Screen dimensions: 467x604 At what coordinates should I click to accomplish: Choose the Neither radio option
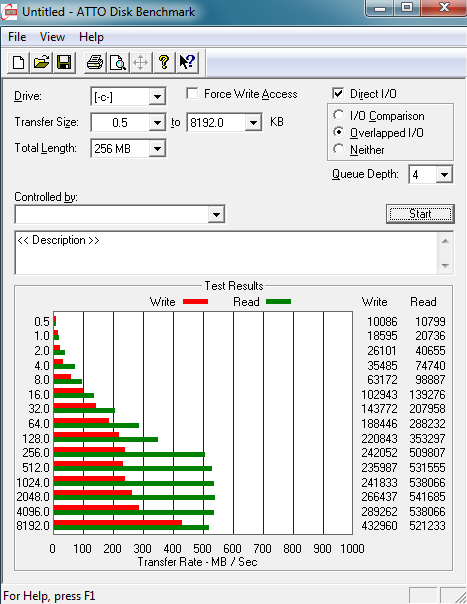338,149
